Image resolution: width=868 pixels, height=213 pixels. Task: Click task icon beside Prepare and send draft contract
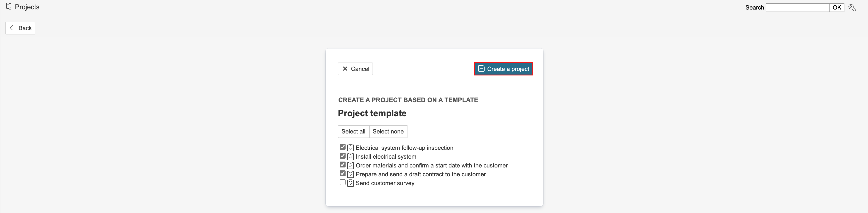(x=350, y=174)
